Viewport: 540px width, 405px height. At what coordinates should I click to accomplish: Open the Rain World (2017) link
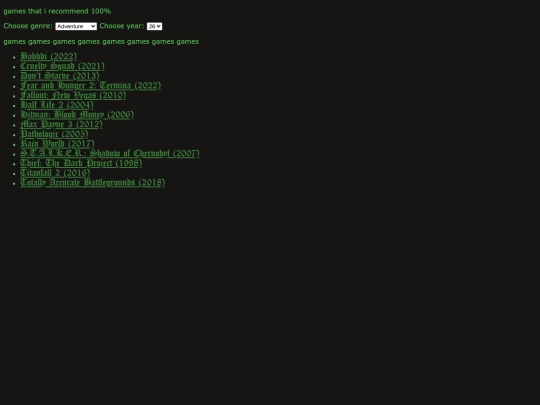pos(58,143)
